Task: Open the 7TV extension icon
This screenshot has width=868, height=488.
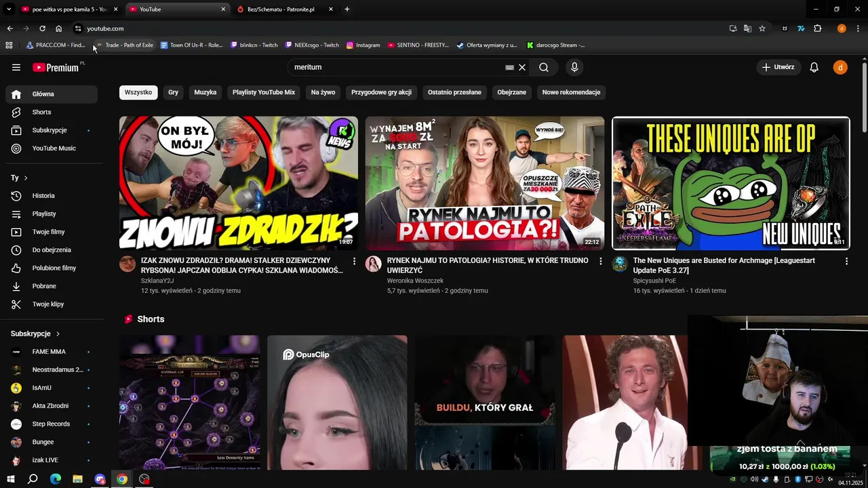Action: coord(801,28)
